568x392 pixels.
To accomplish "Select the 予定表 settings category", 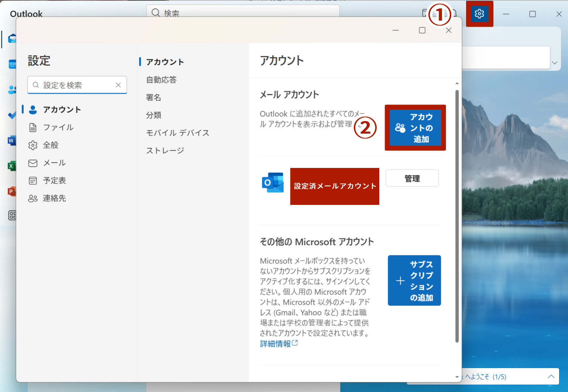I will click(55, 180).
